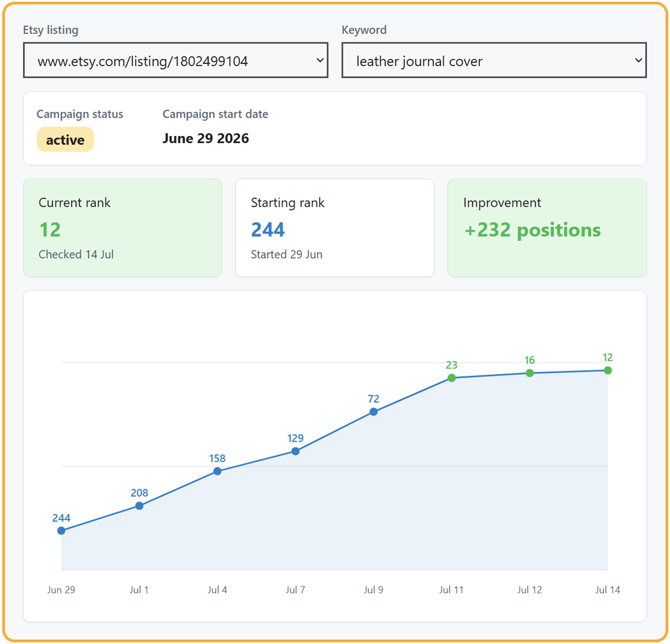Click the Starting rank value 244

268,230
